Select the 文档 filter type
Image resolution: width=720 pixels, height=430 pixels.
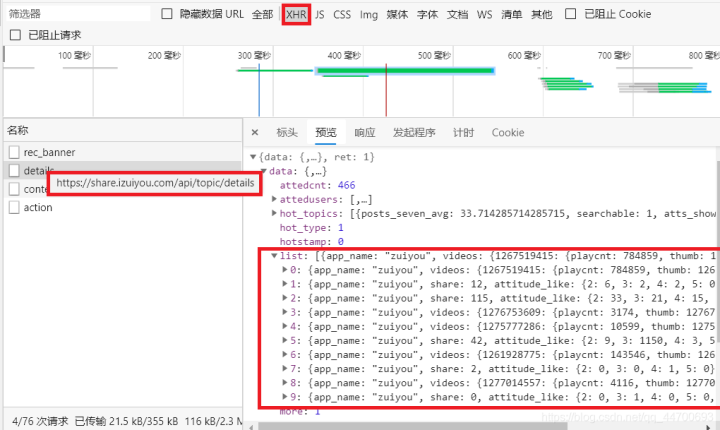[x=458, y=14]
